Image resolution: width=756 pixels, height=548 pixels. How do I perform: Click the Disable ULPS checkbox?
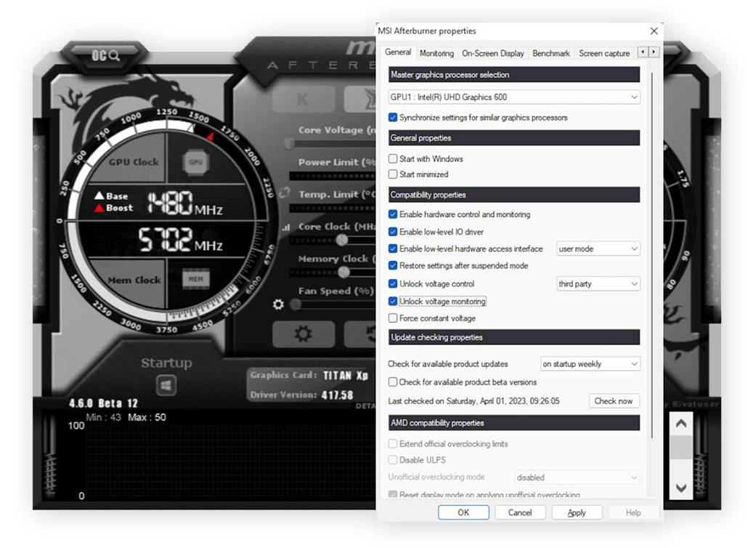pos(393,460)
